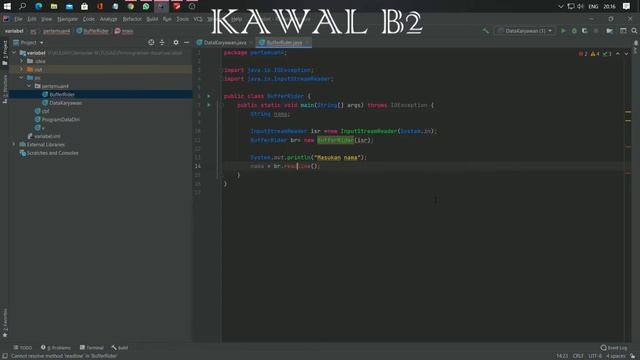This screenshot has height=360, width=640.
Task: Open Project panel gear settings
Action: [x=176, y=42]
